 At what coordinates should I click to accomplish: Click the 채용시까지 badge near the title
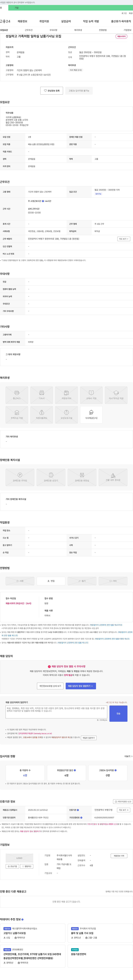(122, 37)
